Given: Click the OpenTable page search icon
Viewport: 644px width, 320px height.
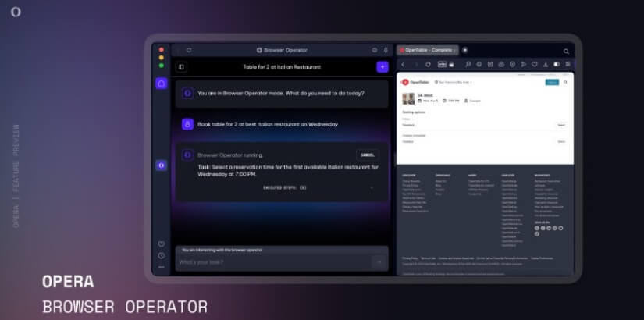Looking at the screenshot, I should 566,82.
